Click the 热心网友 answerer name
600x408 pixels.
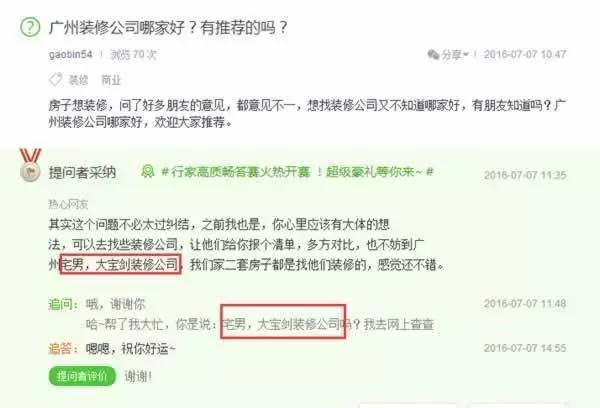click(68, 204)
